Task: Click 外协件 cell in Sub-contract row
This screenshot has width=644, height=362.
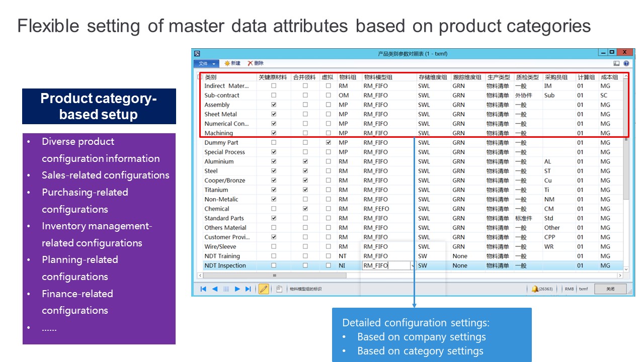Action: 528,95
